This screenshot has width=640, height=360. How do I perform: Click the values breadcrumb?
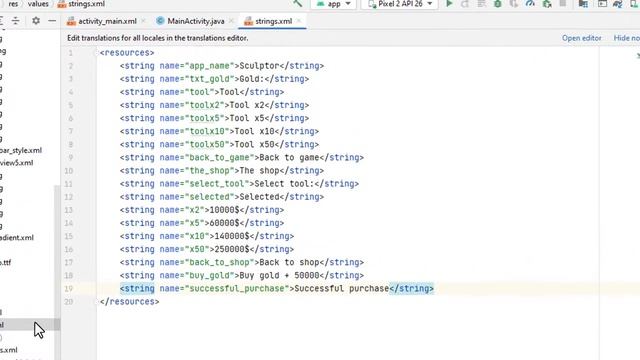pyautogui.click(x=38, y=4)
